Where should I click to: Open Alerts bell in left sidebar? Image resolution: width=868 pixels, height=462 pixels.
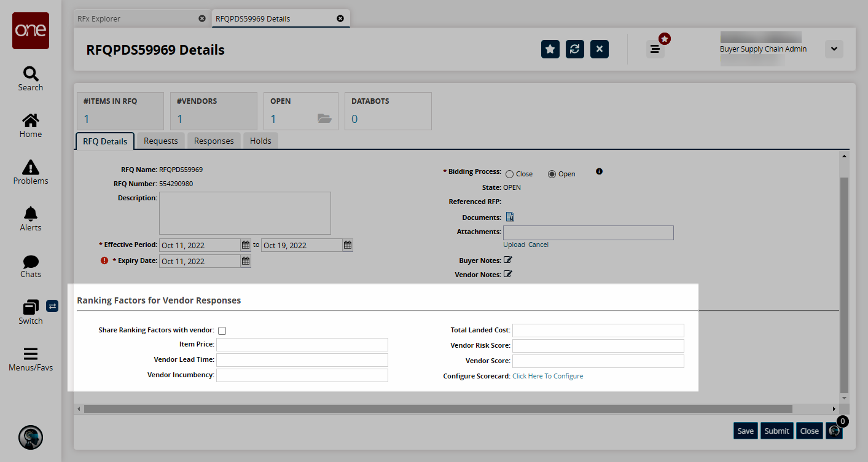point(31,219)
